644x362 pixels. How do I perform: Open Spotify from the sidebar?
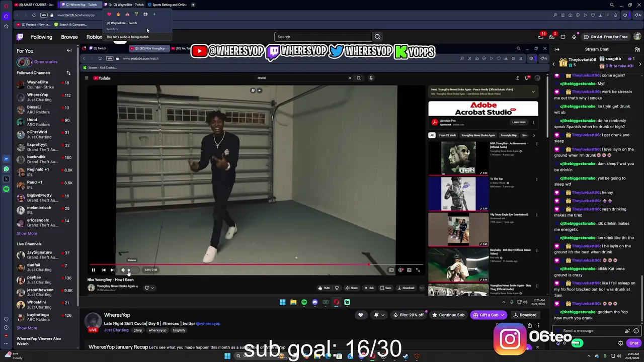click(6, 189)
